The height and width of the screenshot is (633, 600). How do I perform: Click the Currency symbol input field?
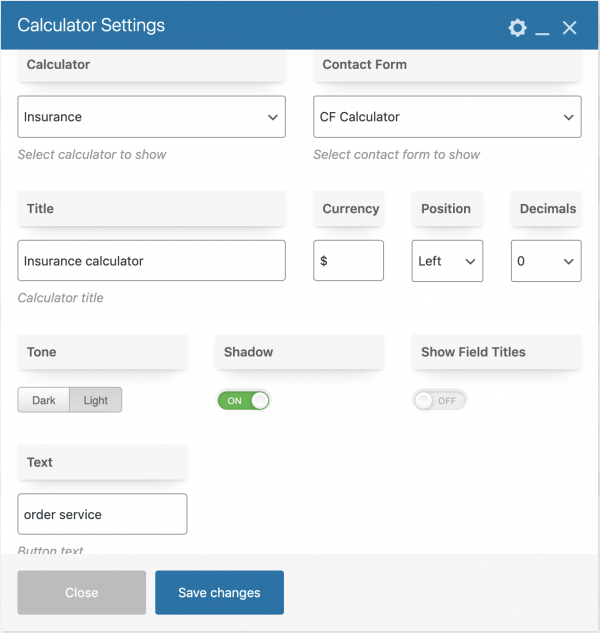[x=348, y=261]
